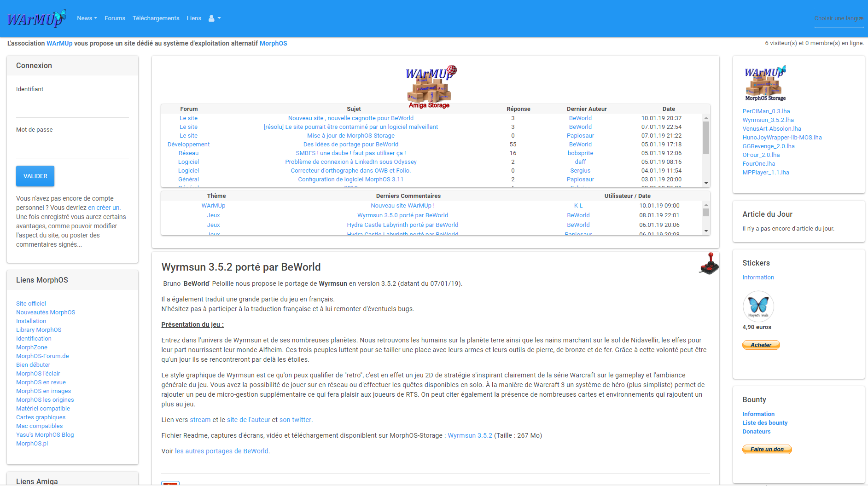Open the Site officiel link
The width and height of the screenshot is (868, 486).
click(x=31, y=304)
